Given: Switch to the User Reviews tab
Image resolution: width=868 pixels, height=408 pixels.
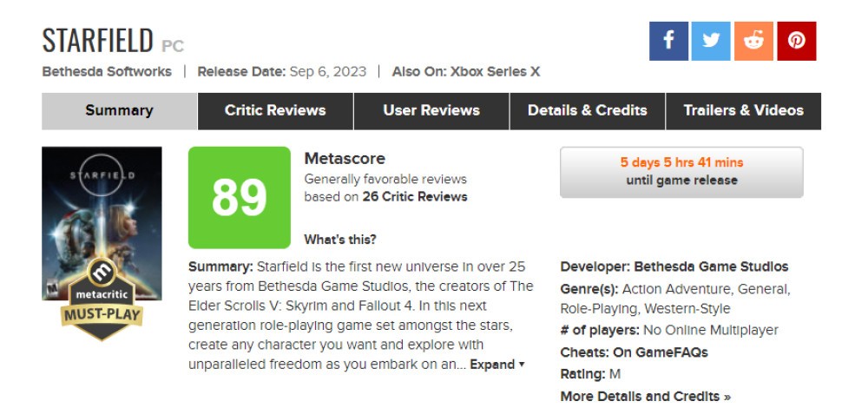Looking at the screenshot, I should [431, 111].
